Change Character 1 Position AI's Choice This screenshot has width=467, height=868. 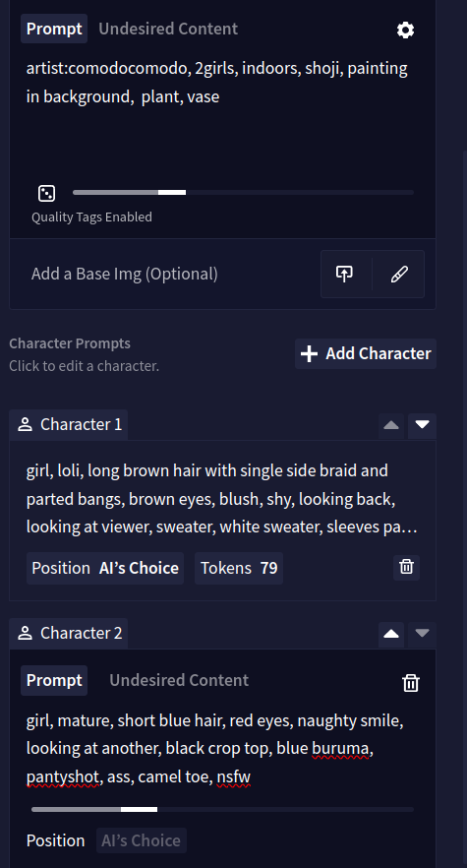tap(105, 568)
